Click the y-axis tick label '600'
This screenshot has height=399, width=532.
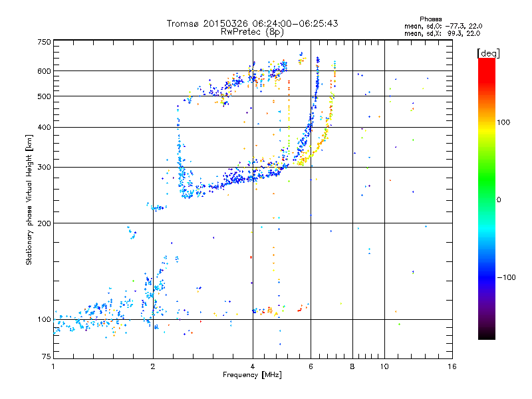point(44,71)
